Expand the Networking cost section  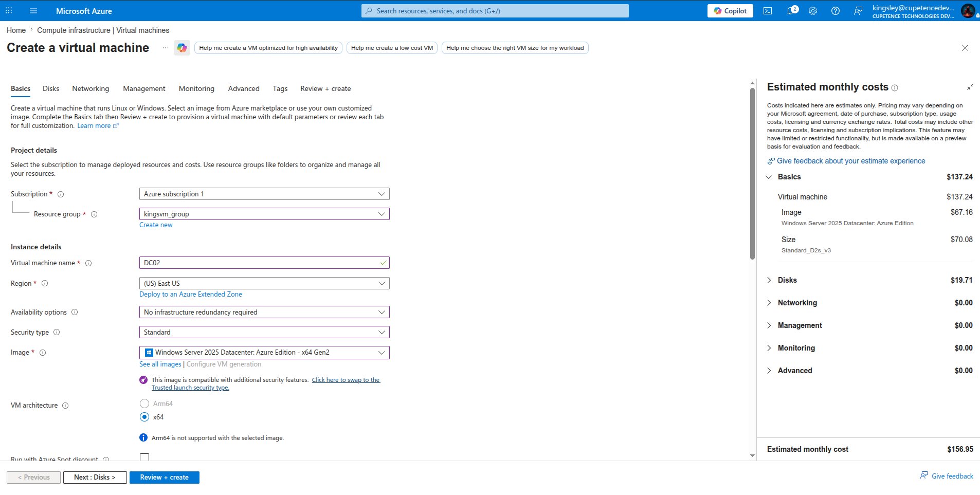point(769,303)
